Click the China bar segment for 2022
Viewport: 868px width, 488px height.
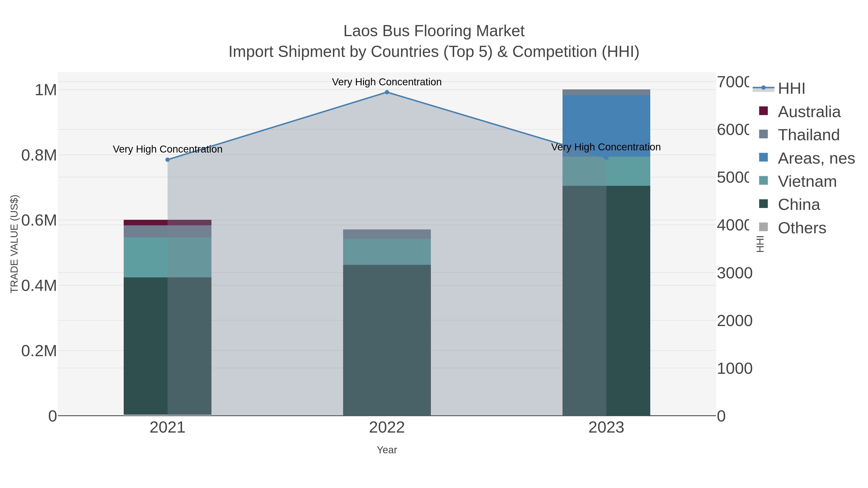(x=387, y=340)
